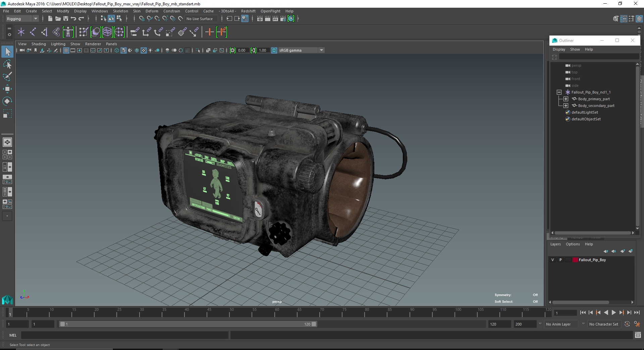Open layer editor Options menu
The image size is (644, 350).
[x=573, y=244]
